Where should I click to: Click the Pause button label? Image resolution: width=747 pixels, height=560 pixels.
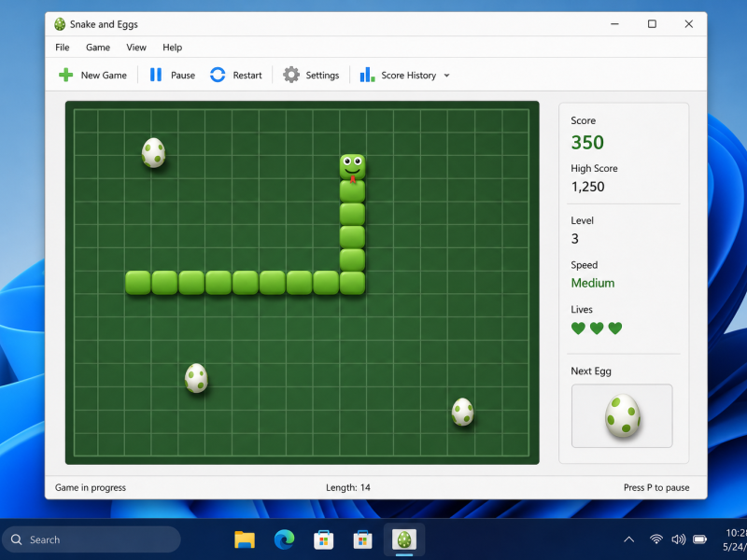183,76
